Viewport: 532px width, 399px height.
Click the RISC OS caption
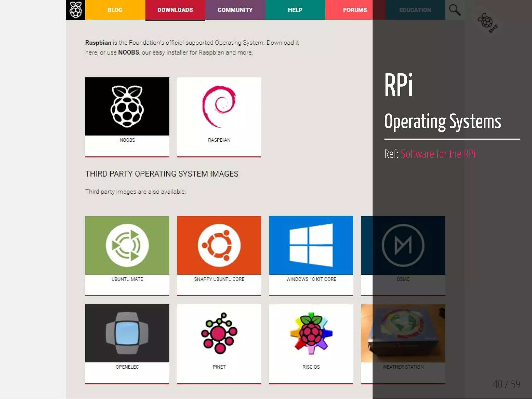coord(311,367)
